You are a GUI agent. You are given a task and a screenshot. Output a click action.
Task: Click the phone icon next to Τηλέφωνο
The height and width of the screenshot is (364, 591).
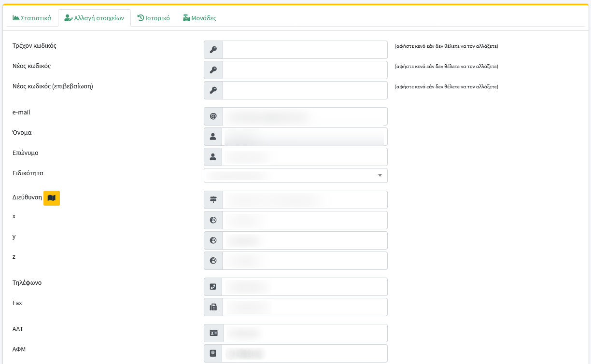tap(213, 287)
